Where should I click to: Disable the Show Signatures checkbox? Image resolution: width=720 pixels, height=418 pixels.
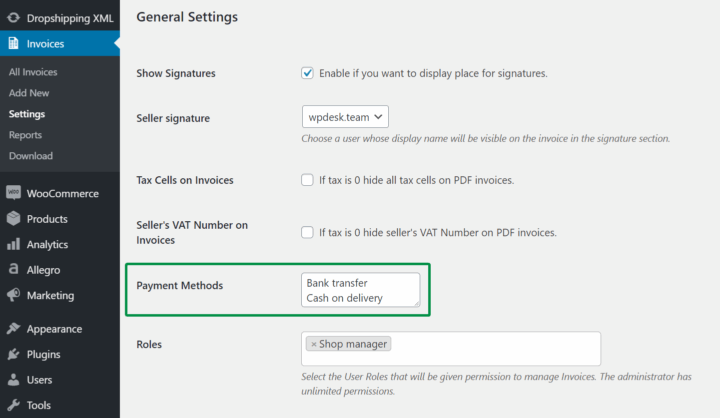(308, 73)
